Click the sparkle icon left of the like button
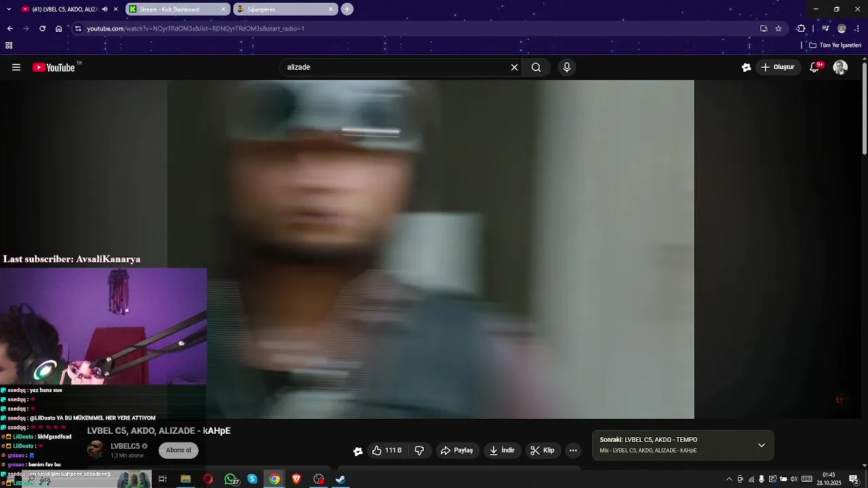 [357, 451]
